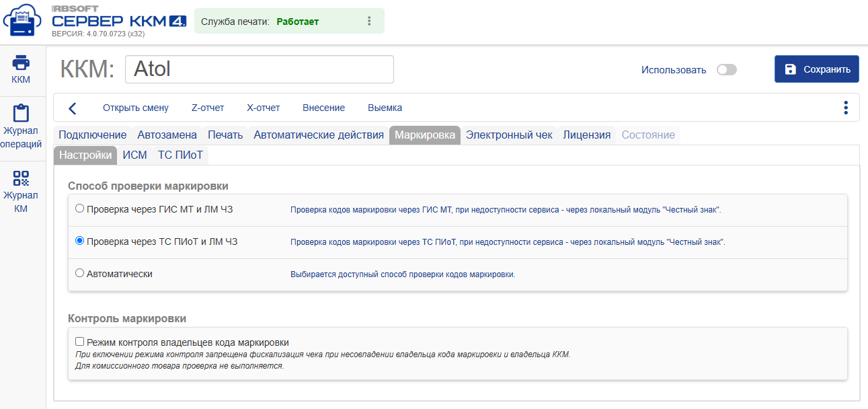Select Проверка через ГИС МТ и ЛМ ЧЗ
The width and height of the screenshot is (868, 409).
[x=80, y=209]
